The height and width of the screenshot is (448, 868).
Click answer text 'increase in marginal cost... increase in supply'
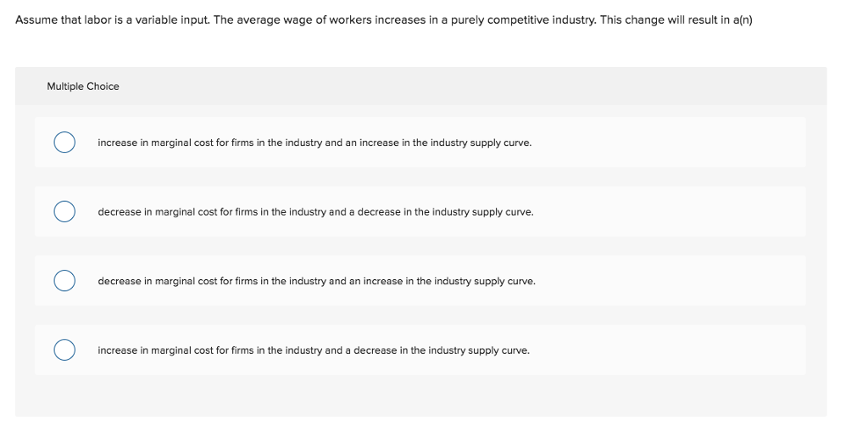click(x=314, y=143)
